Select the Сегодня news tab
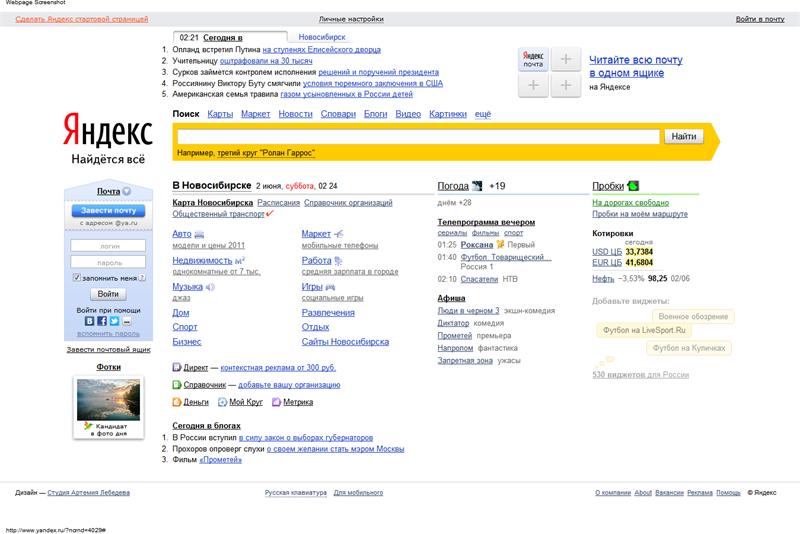The width and height of the screenshot is (800, 534). (222, 37)
